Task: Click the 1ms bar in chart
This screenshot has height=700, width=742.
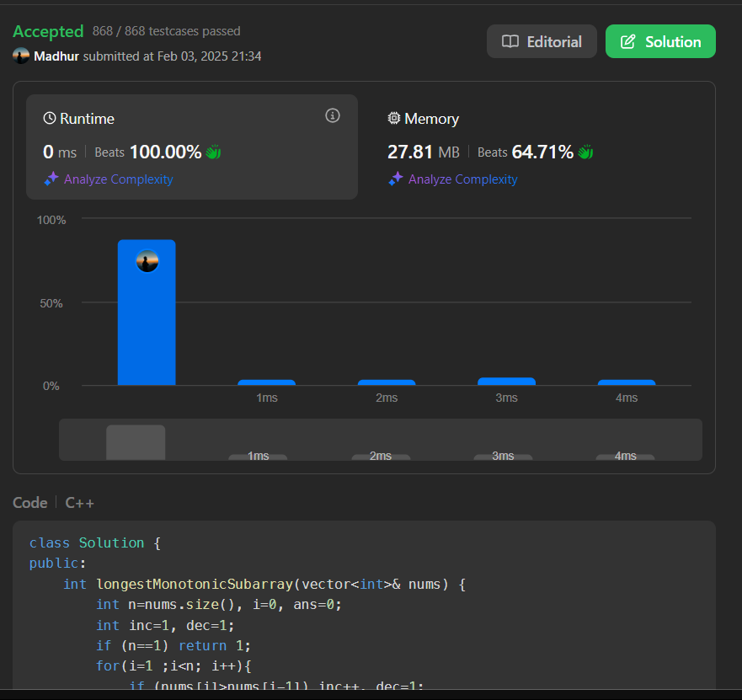Action: [266, 382]
